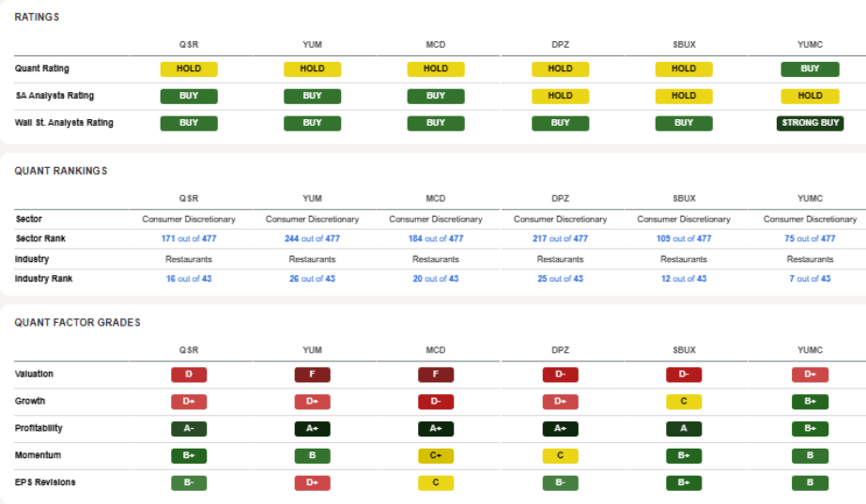Viewport: 866px width, 504px height.
Task: Click the SA Analysts Rating row label
Action: coord(54,96)
